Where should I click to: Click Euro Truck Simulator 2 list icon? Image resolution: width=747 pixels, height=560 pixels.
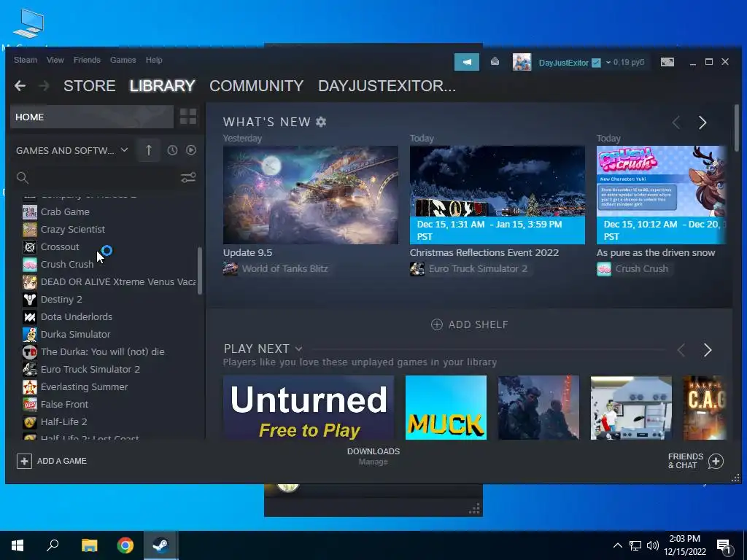tap(29, 370)
